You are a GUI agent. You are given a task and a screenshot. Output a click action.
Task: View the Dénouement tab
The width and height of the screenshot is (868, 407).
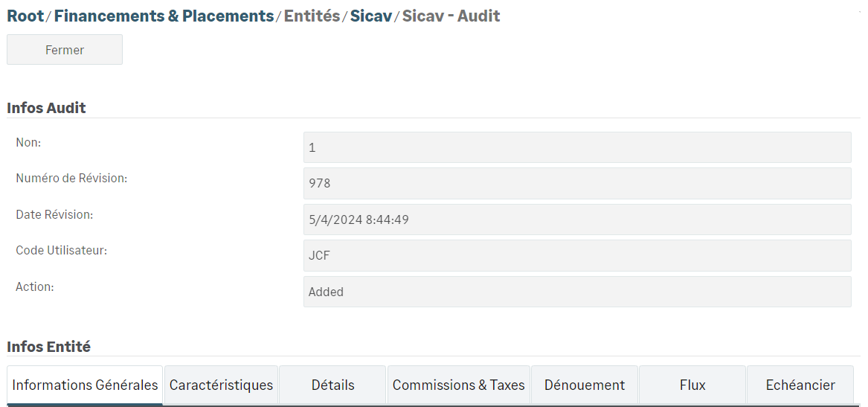click(x=585, y=385)
